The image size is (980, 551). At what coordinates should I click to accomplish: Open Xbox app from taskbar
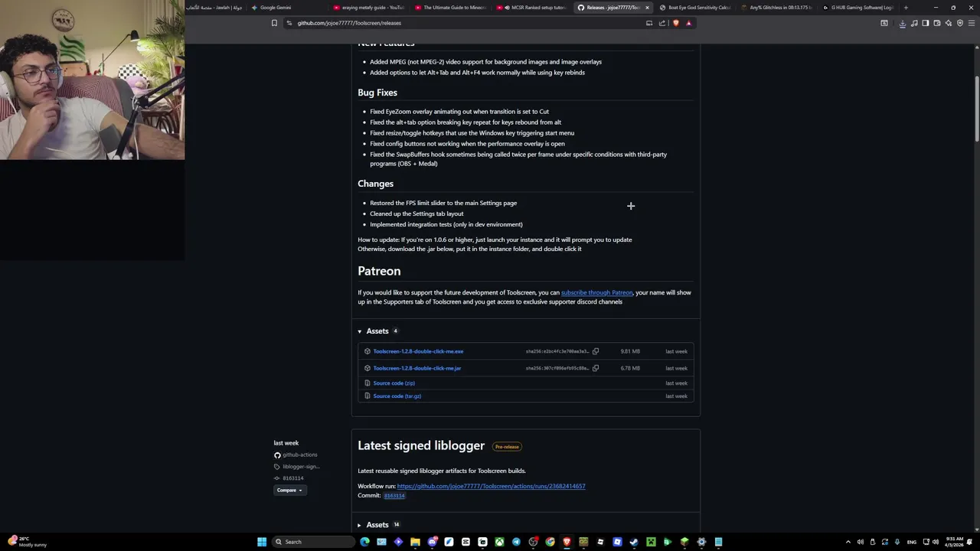pyautogui.click(x=499, y=542)
